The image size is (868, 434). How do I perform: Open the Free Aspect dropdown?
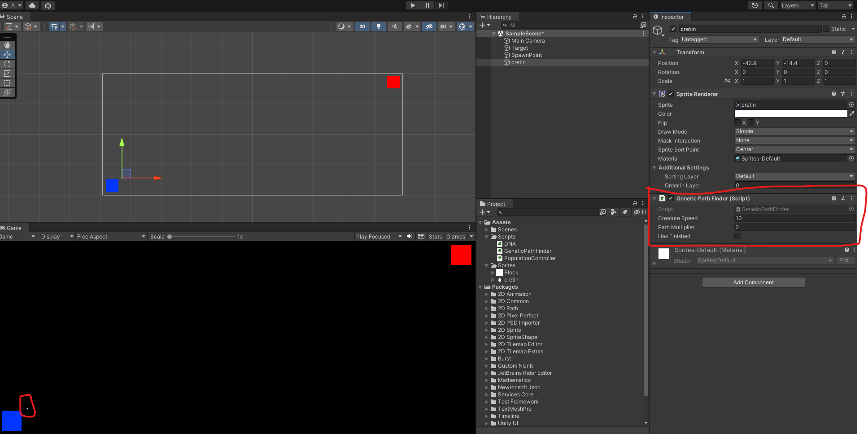point(111,237)
